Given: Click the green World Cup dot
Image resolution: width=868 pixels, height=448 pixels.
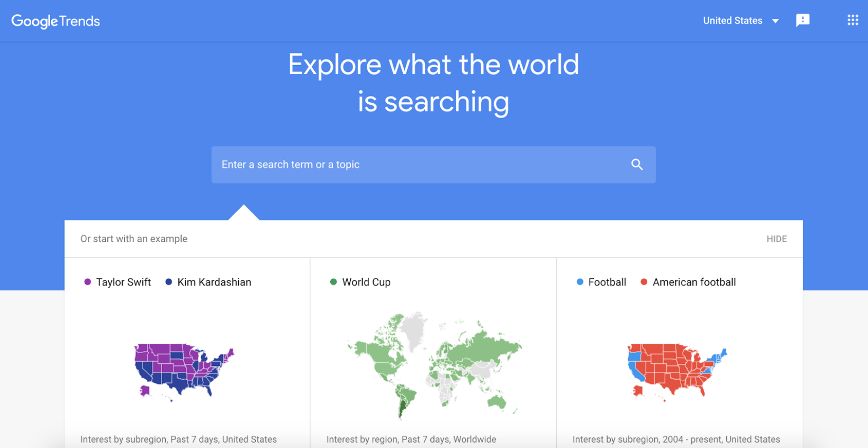Looking at the screenshot, I should tap(333, 282).
